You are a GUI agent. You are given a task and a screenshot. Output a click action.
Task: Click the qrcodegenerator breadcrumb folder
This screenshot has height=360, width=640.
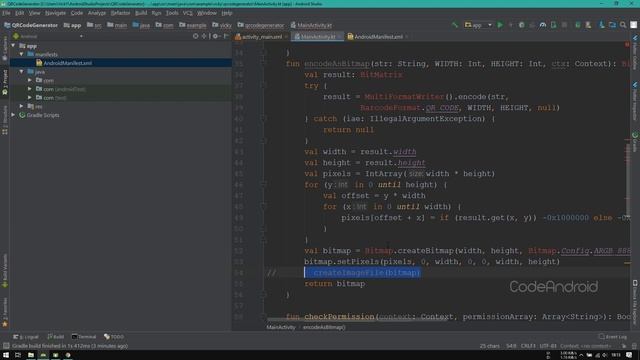[260, 25]
